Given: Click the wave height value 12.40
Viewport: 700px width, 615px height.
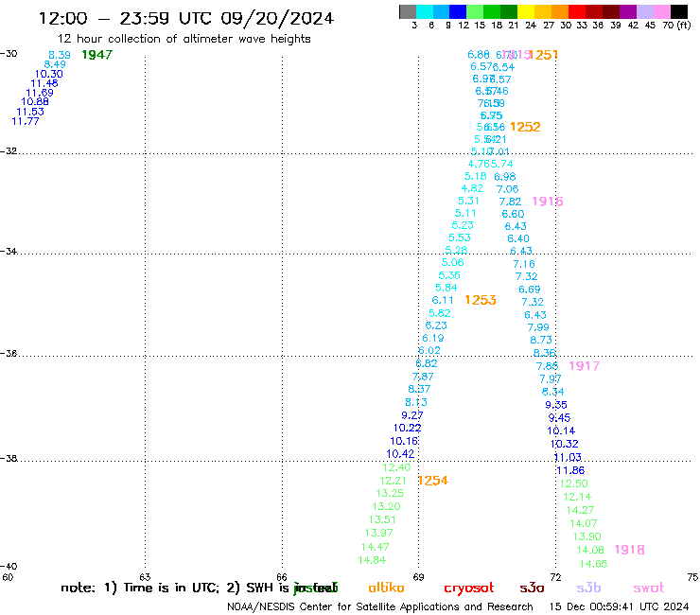Looking at the screenshot, I should 396,467.
